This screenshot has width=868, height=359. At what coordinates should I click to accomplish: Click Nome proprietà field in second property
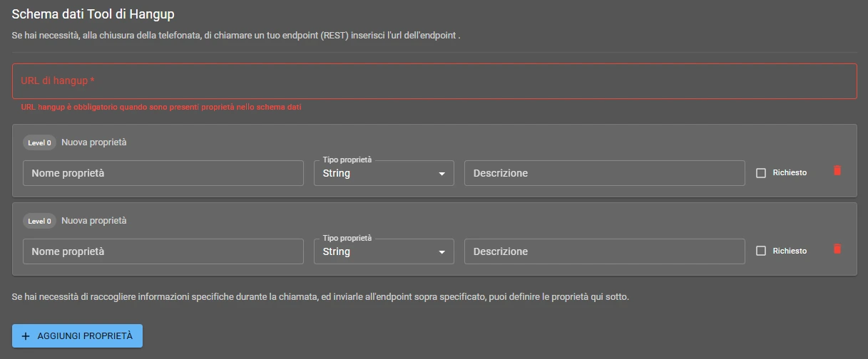pyautogui.click(x=163, y=251)
